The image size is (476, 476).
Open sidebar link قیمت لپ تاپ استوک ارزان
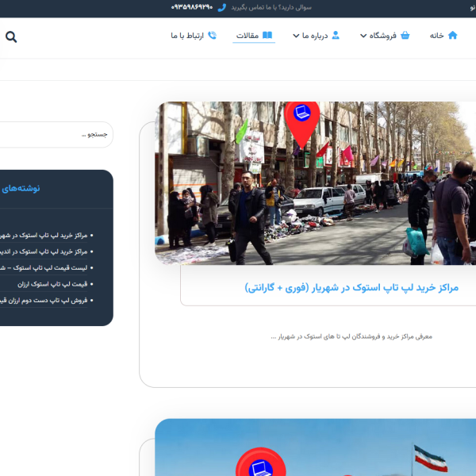pos(52,284)
